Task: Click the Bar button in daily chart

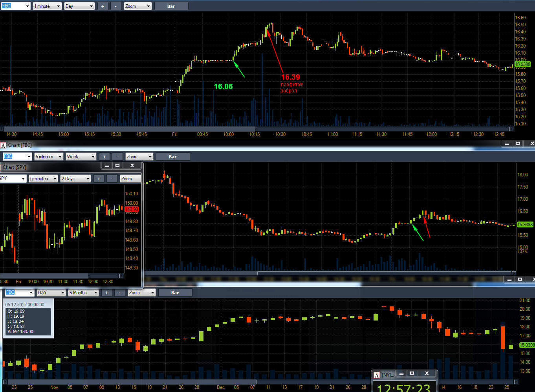Action: pyautogui.click(x=175, y=293)
